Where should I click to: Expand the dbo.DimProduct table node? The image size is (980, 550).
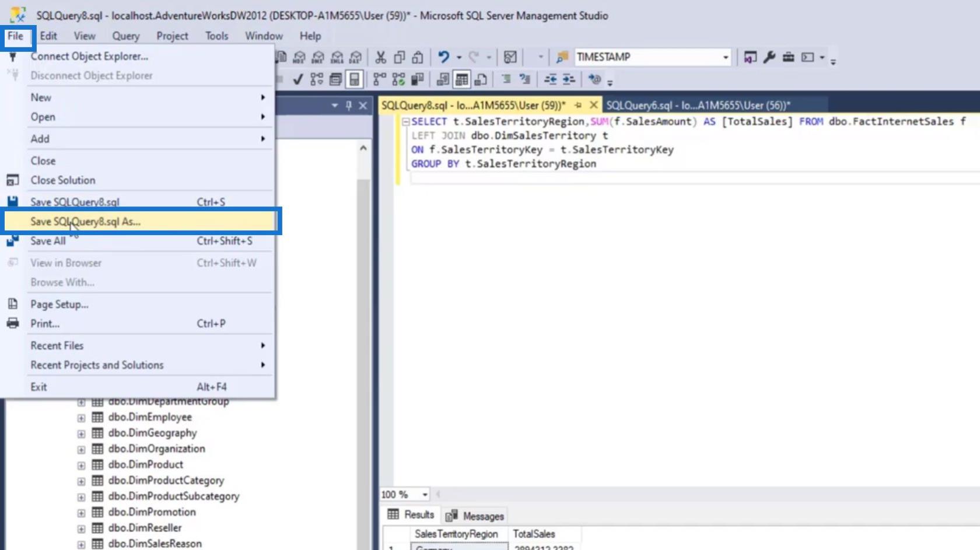(x=81, y=465)
